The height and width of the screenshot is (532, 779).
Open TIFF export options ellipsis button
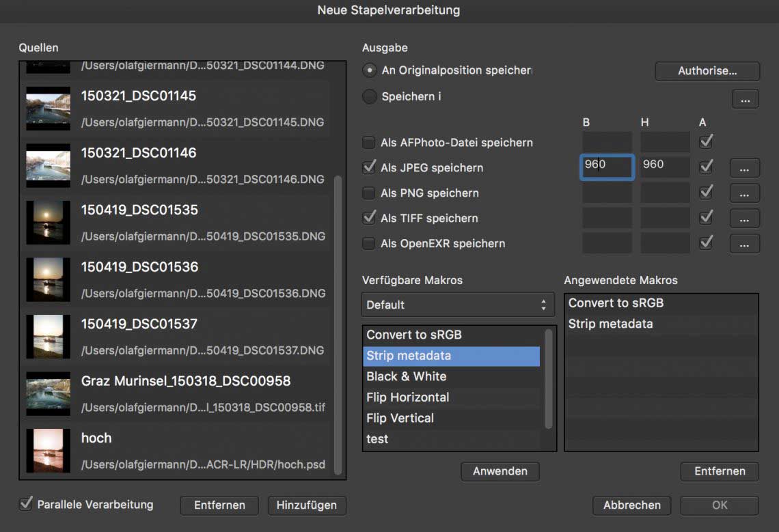744,219
